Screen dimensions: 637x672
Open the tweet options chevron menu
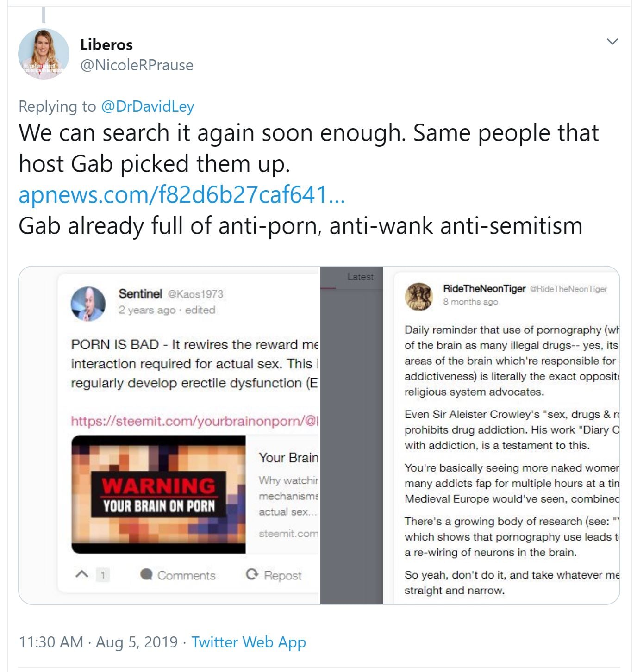[x=612, y=42]
